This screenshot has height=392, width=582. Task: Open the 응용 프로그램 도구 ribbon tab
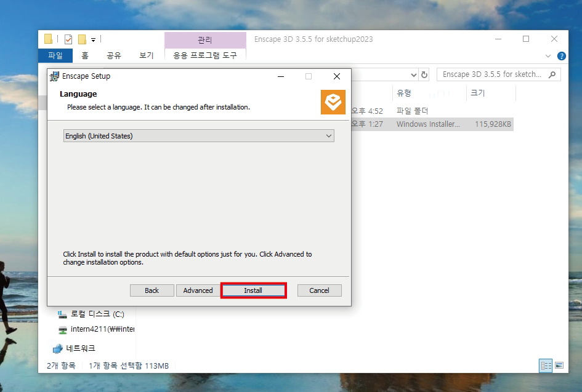[205, 55]
